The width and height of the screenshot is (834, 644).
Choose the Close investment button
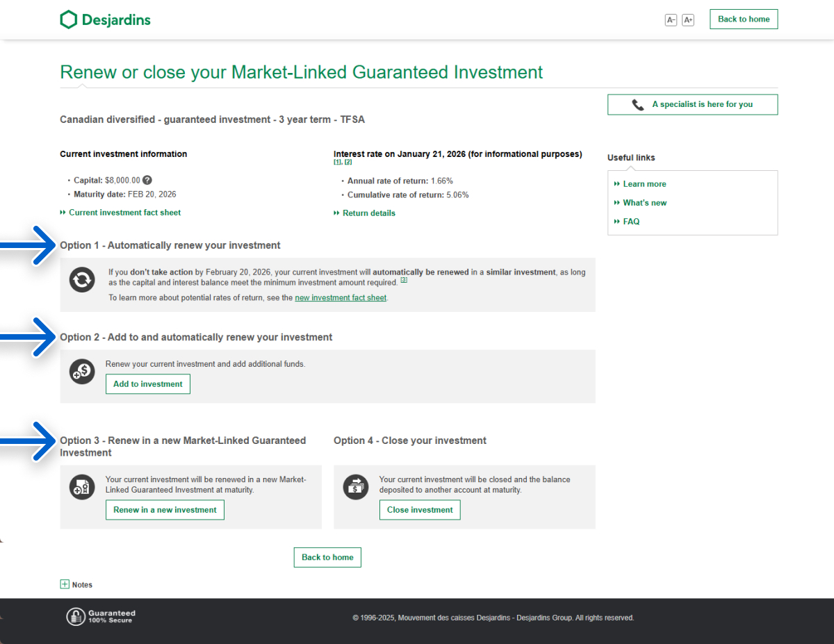[419, 510]
